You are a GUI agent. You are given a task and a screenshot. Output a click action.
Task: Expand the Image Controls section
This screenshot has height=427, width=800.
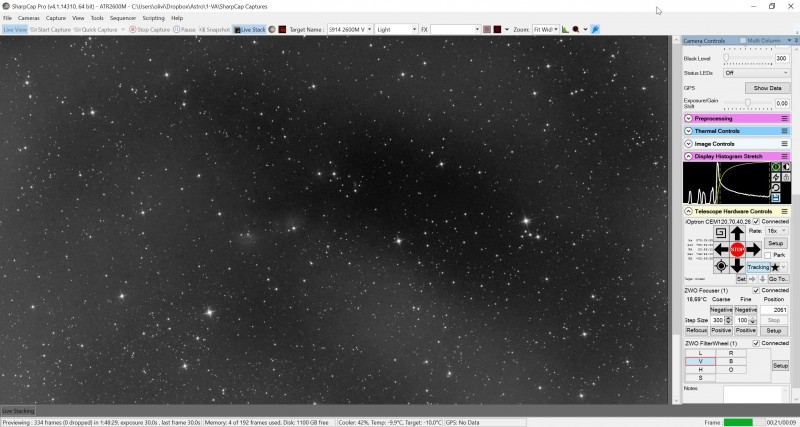pos(688,144)
